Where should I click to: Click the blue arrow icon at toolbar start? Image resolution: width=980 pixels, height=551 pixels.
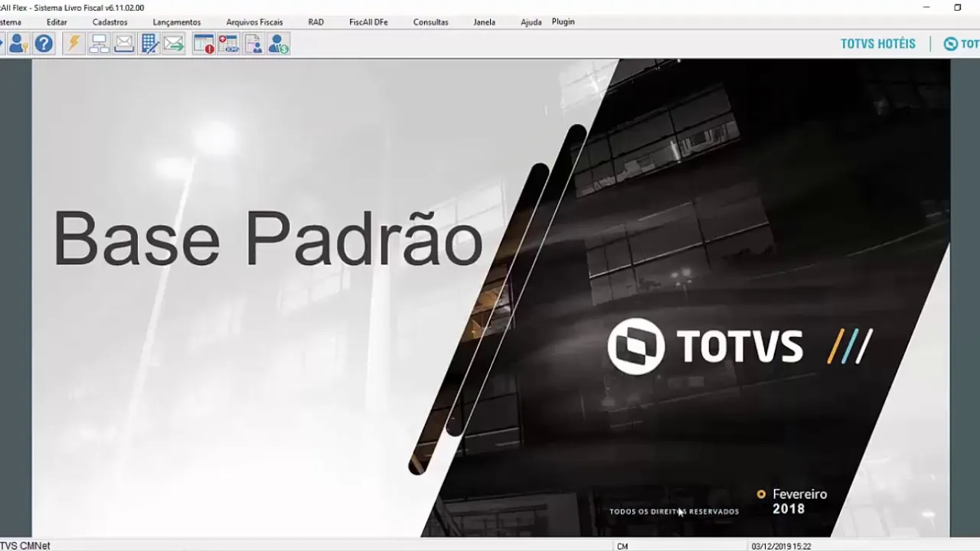(2, 44)
